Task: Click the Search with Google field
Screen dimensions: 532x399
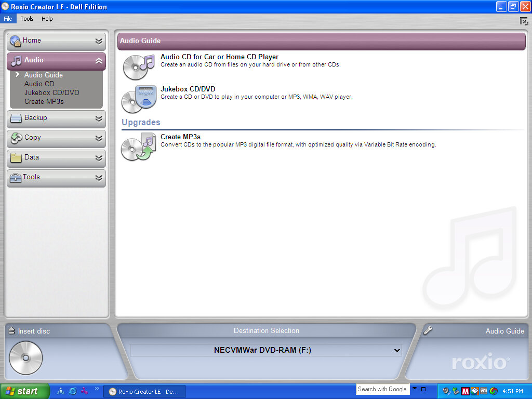Action: point(382,389)
